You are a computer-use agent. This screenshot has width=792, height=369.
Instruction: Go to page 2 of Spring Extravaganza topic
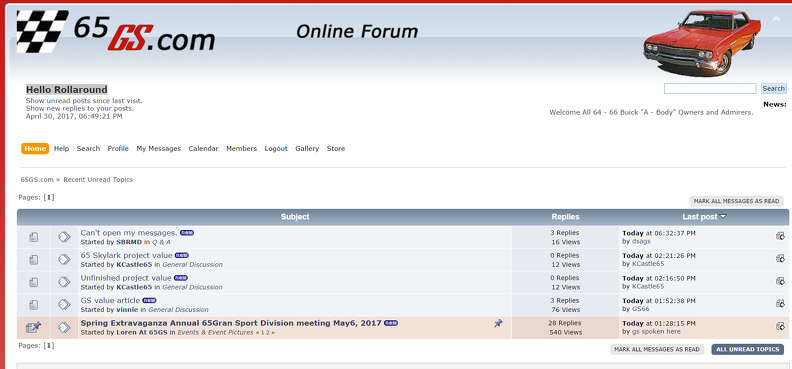coord(268,333)
